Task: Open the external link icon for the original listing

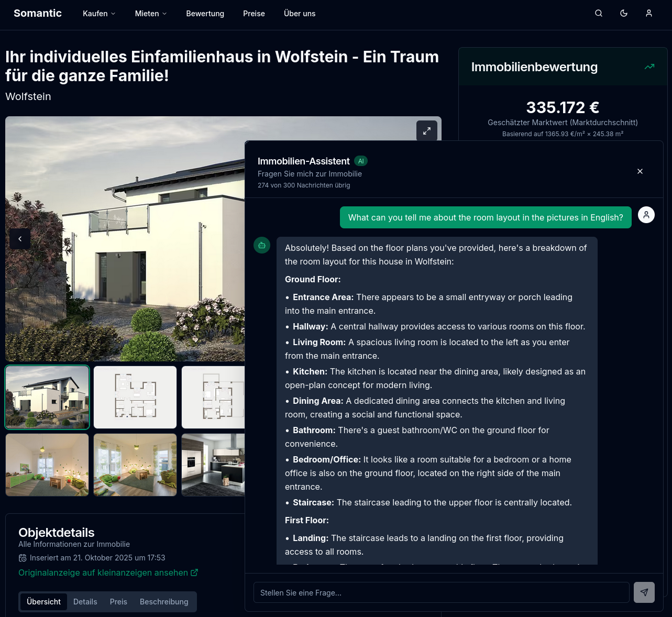Action: click(x=194, y=572)
